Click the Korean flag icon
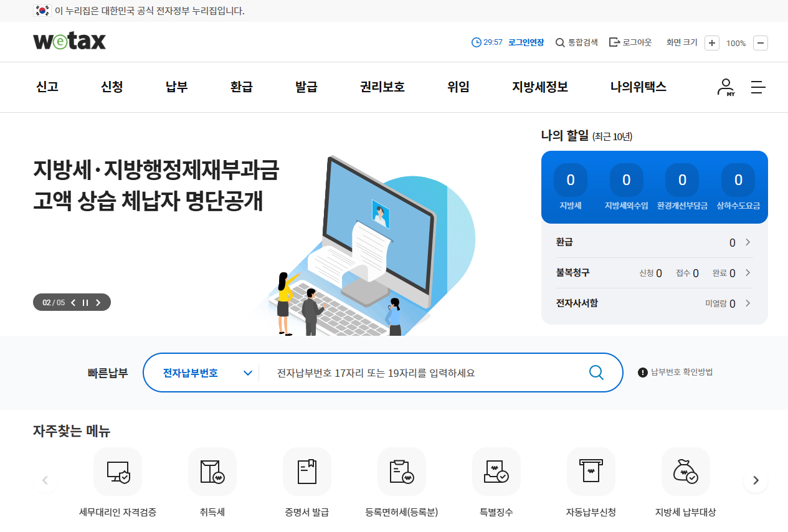This screenshot has height=532, width=788. (x=42, y=11)
